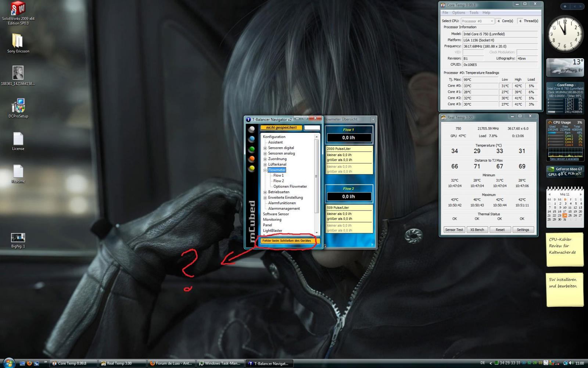Select Optionen Flowmeter tree item
This screenshot has width=588, height=368.
point(290,187)
